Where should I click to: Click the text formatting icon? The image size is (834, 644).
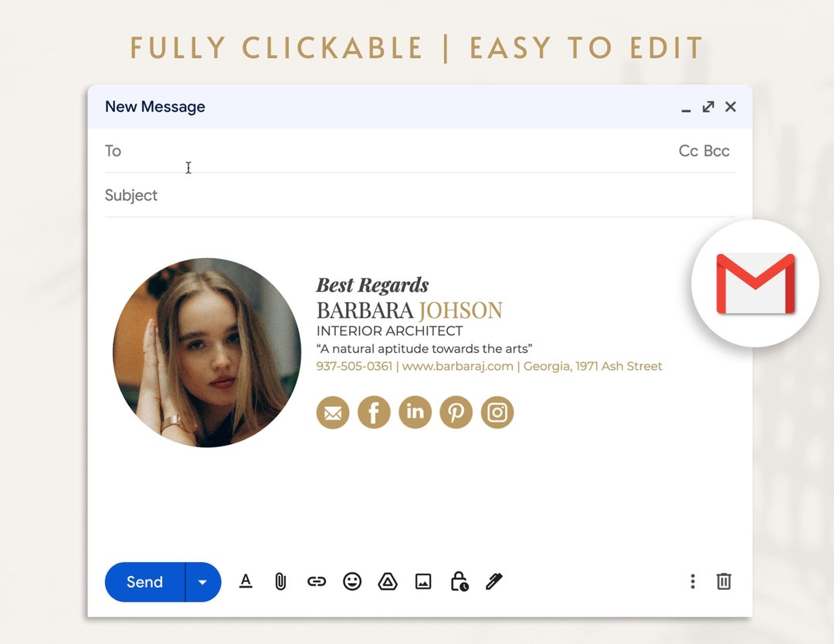pos(246,581)
